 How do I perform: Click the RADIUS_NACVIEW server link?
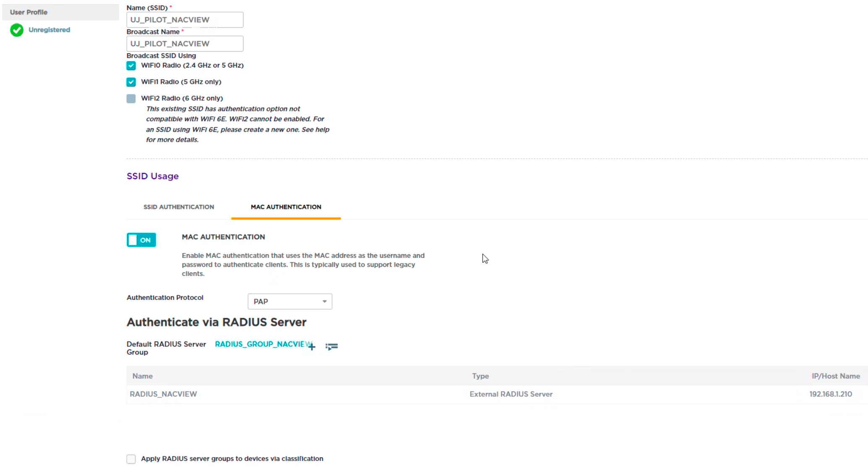point(164,393)
